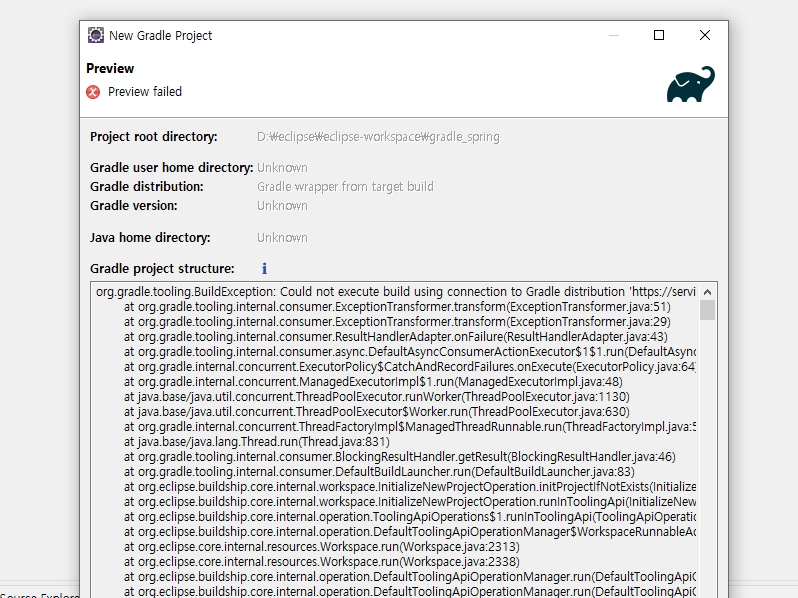Click the Java home directory 'Unknown' value
Screen dimensions: 798x598
point(282,238)
